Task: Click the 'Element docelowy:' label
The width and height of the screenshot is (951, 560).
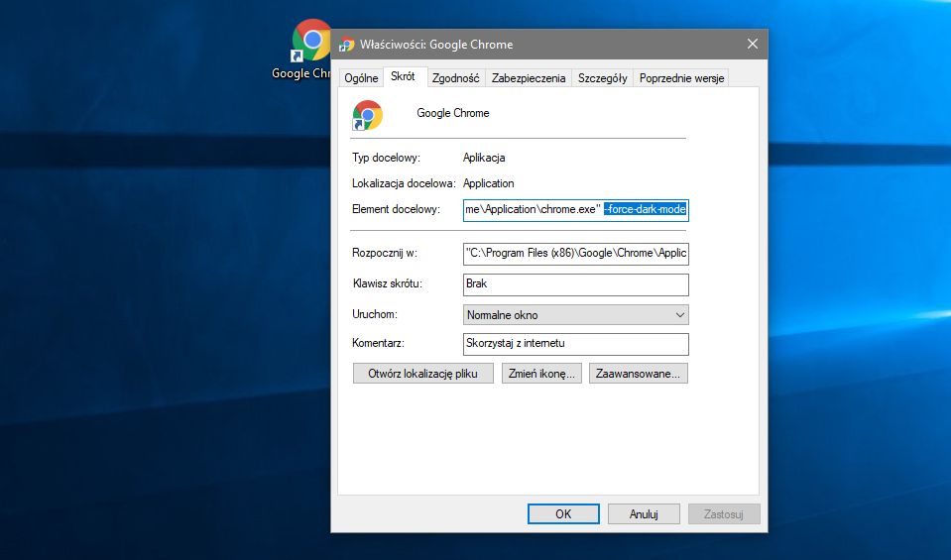Action: 396,210
